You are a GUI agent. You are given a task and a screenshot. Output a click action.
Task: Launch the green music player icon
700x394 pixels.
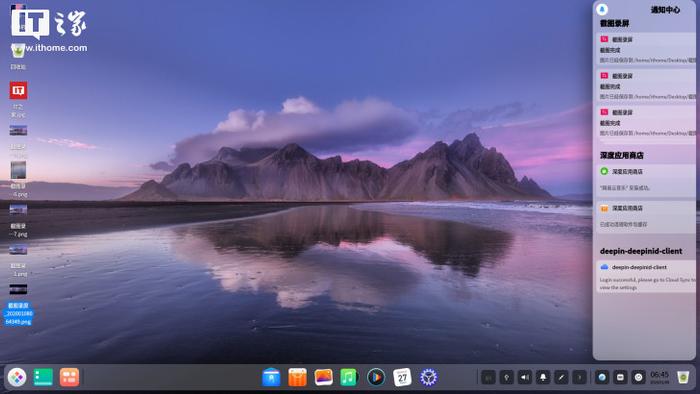pyautogui.click(x=349, y=377)
